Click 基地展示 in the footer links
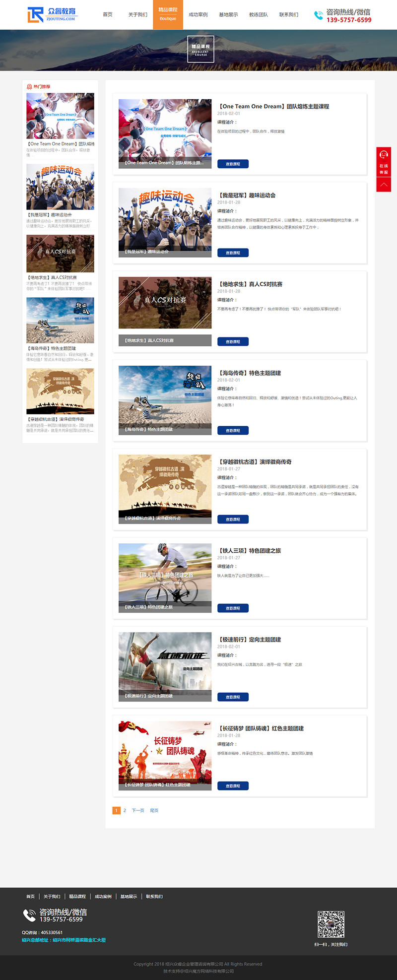The width and height of the screenshot is (397, 980). 129,896
